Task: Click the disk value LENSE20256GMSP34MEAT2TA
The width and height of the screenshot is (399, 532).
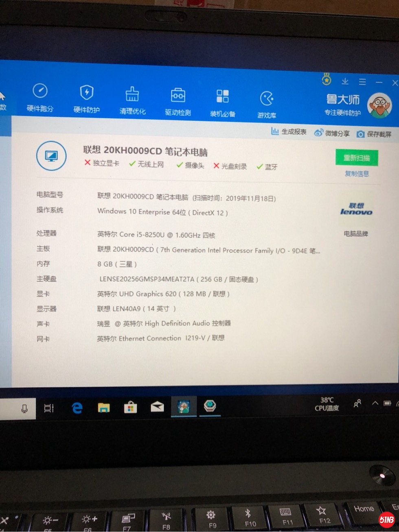Action: pyautogui.click(x=179, y=279)
